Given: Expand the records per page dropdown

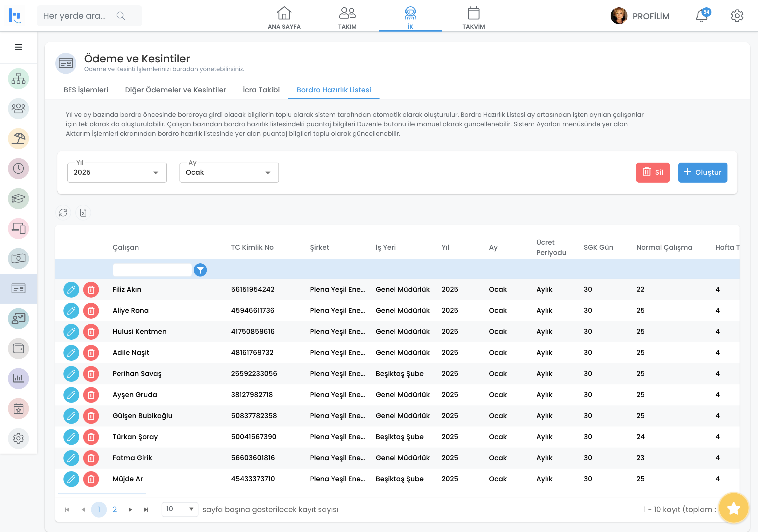Looking at the screenshot, I should pos(179,509).
